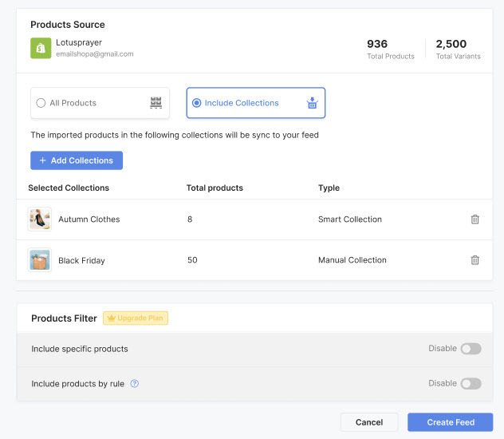Click the Total products column header

[215, 188]
